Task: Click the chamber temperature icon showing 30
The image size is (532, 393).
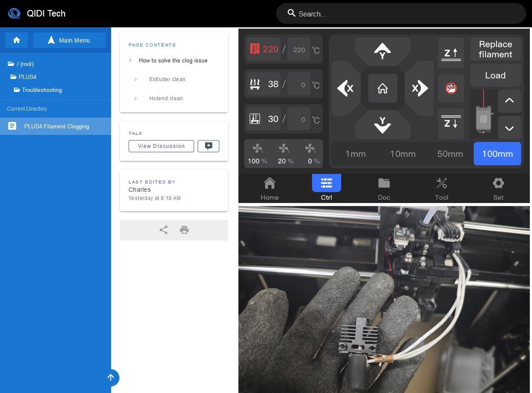Action: coord(254,119)
